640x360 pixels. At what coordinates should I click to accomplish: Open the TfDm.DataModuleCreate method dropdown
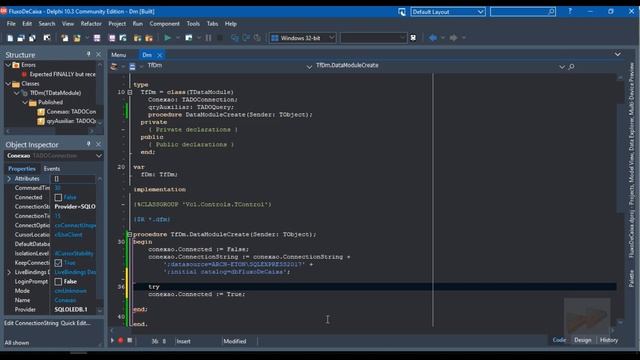(x=562, y=67)
